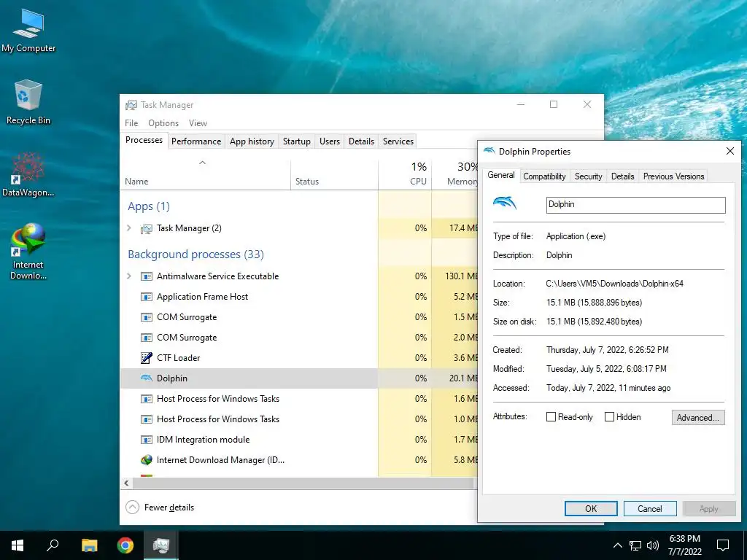Click the large Dolphin icon in General tab

pos(505,203)
